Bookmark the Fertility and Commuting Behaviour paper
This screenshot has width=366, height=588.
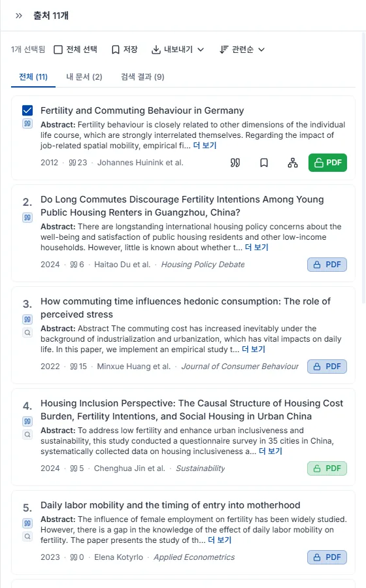click(x=264, y=163)
